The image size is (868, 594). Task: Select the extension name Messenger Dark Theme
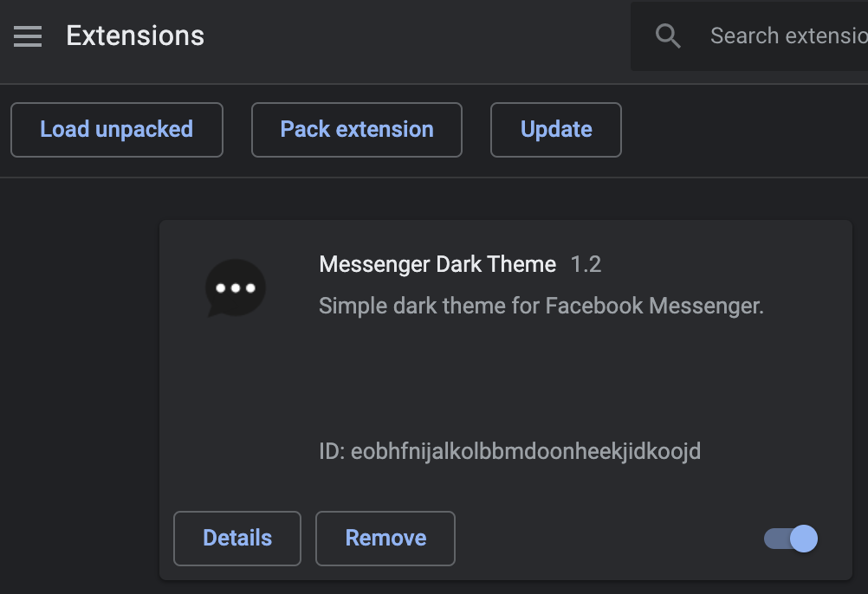[437, 264]
